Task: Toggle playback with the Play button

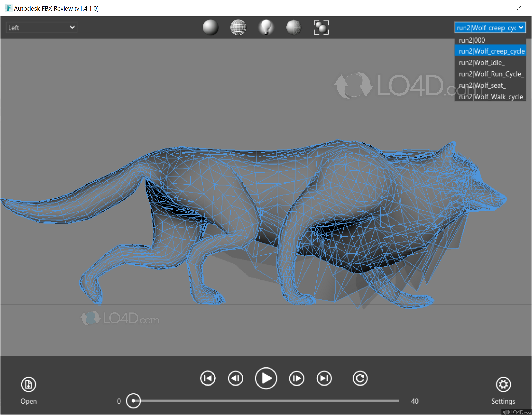Action: pos(266,378)
